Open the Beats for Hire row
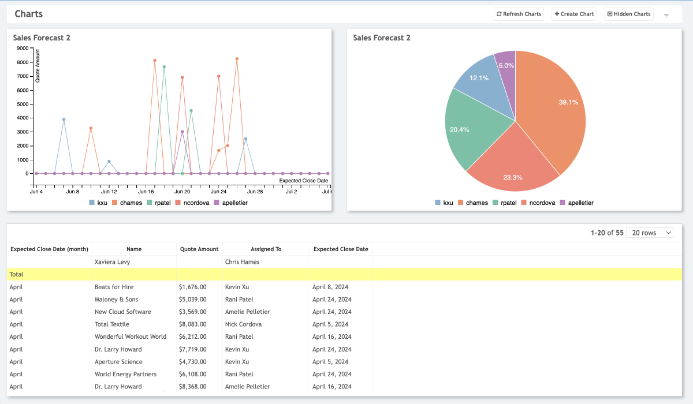The image size is (693, 404). pyautogui.click(x=116, y=286)
